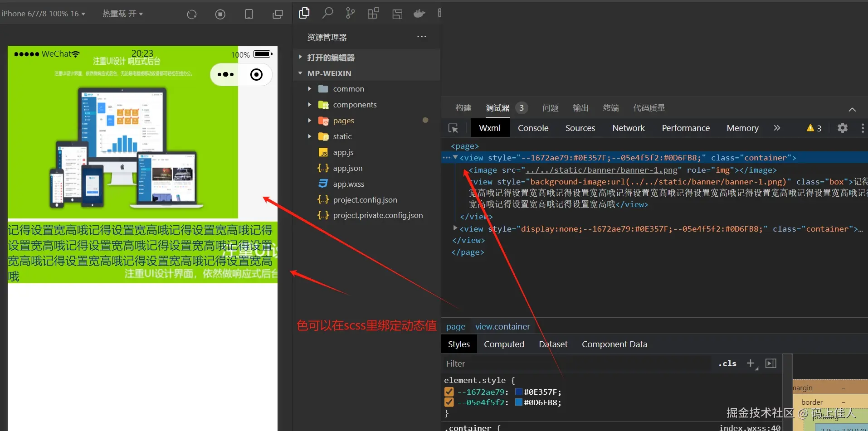
Task: Expand the static folder
Action: [x=310, y=136]
